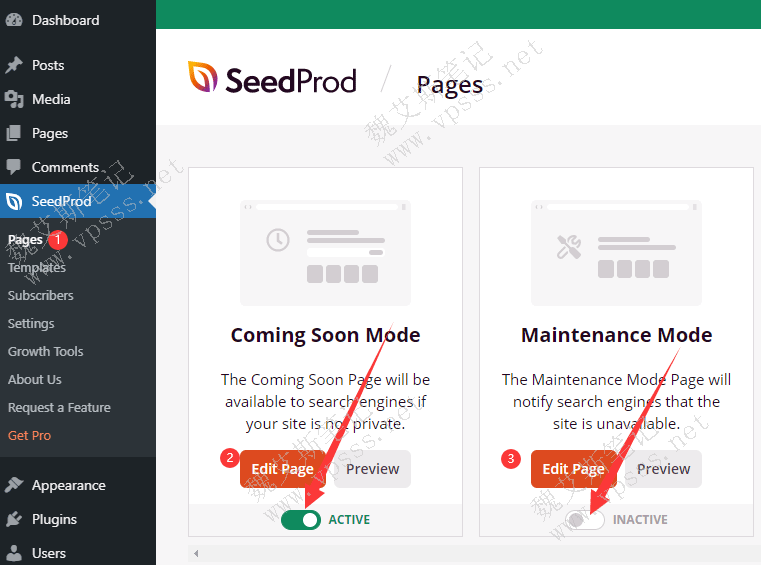Viewport: 761px width, 565px height.
Task: Click the Appearance paintbrush icon
Action: (14, 485)
